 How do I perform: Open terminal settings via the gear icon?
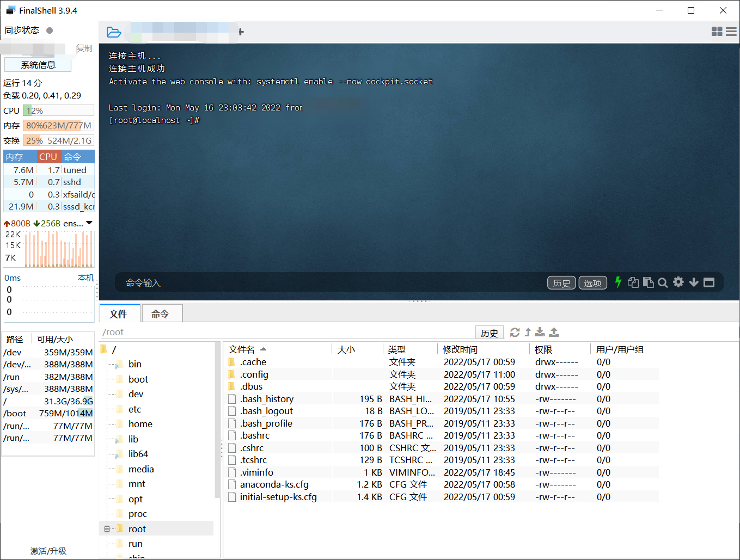coord(678,282)
